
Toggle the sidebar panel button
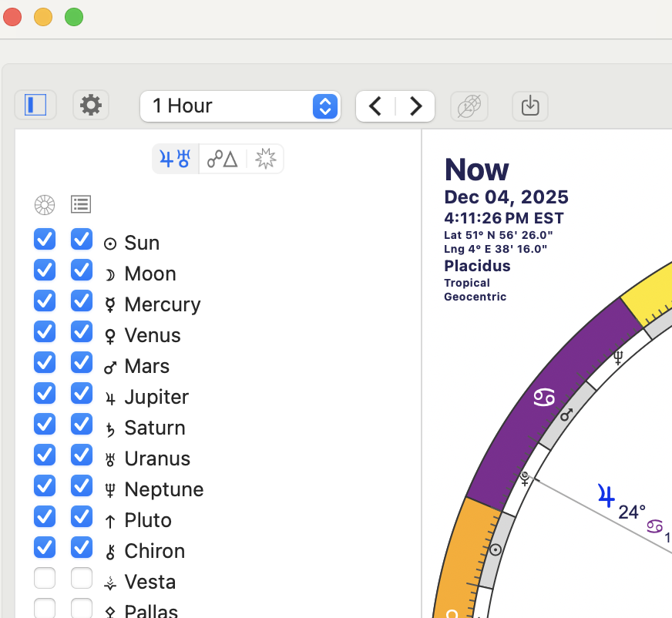(35, 105)
